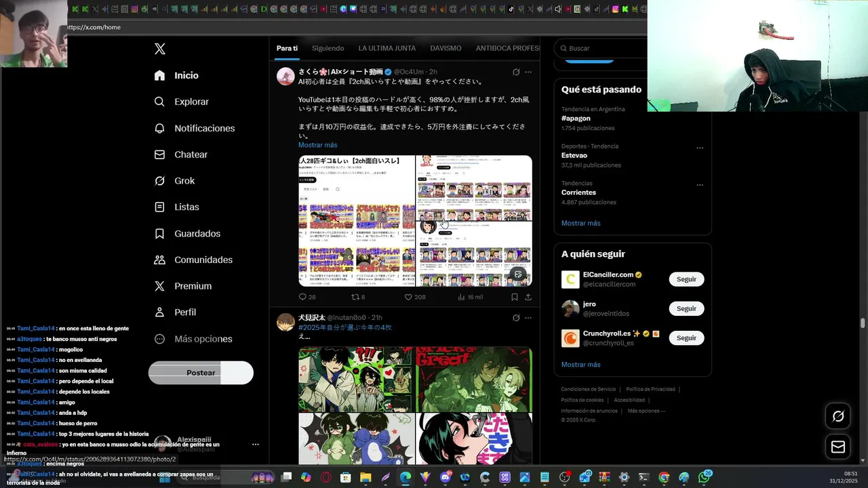Repost the tweet showing 8 reposts

pos(357,297)
